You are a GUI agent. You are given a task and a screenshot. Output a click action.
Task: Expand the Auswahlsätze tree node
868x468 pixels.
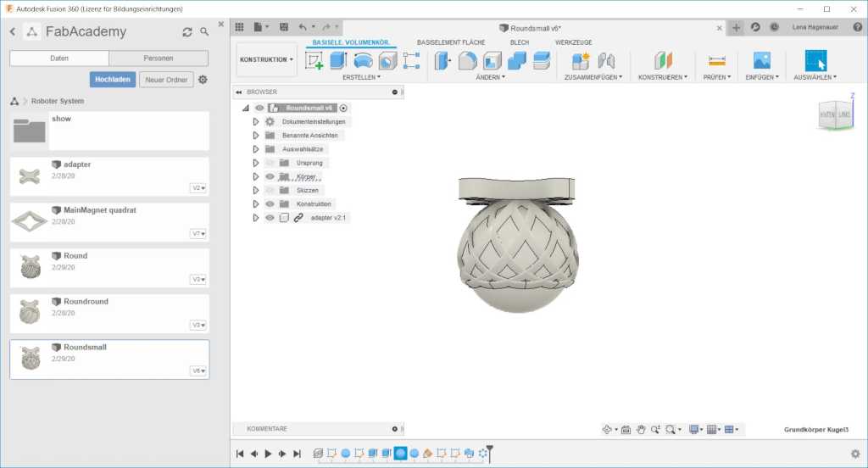pyautogui.click(x=256, y=149)
